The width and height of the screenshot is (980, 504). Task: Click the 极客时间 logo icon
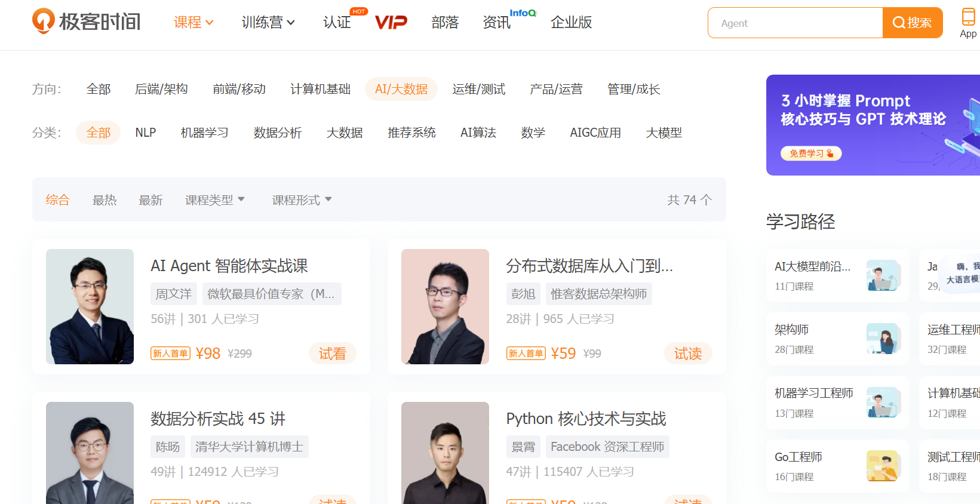coord(44,21)
